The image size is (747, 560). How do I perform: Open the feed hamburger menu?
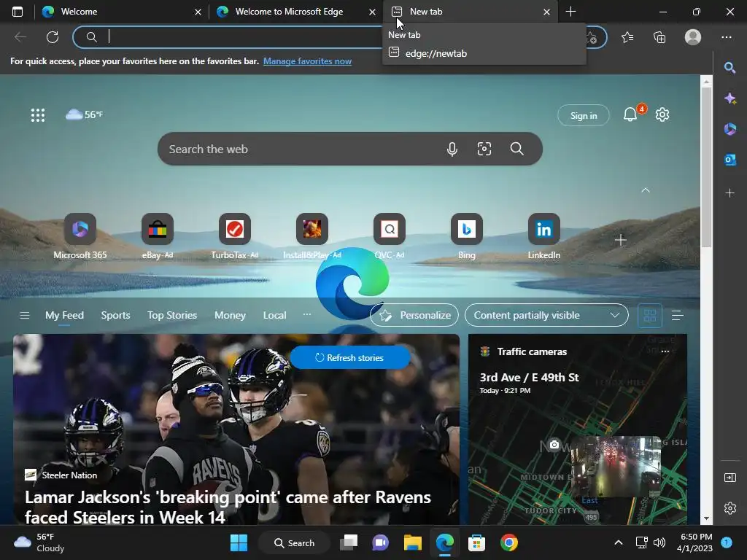pyautogui.click(x=24, y=315)
